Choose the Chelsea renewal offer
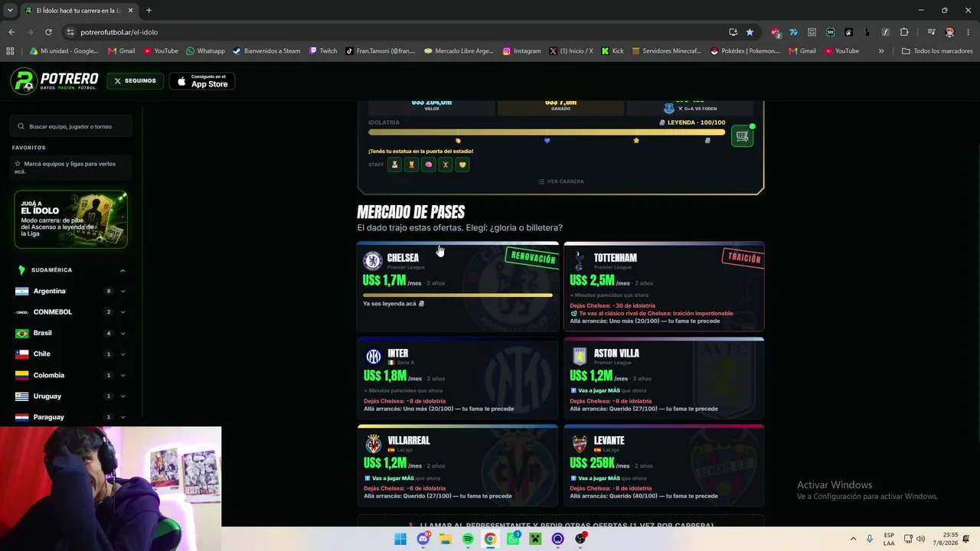This screenshot has height=551, width=980. [x=458, y=286]
